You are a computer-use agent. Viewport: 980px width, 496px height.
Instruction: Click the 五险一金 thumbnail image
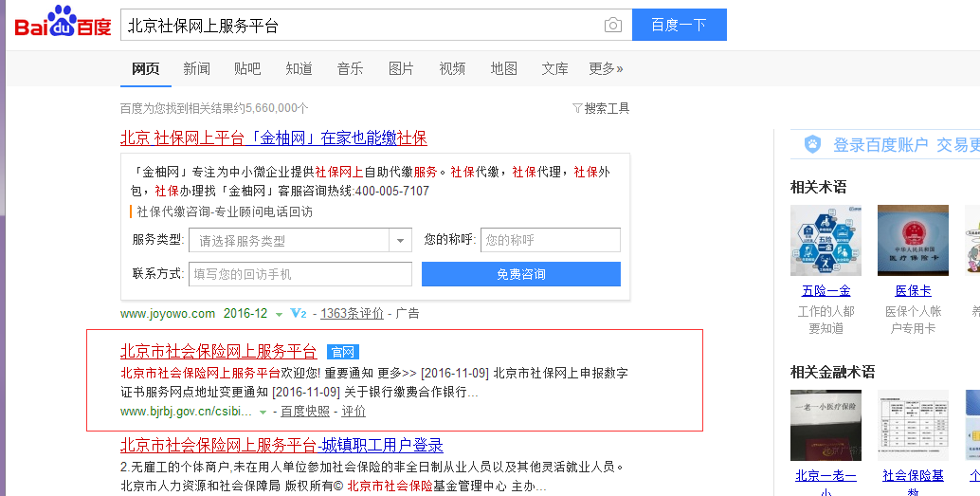(826, 240)
